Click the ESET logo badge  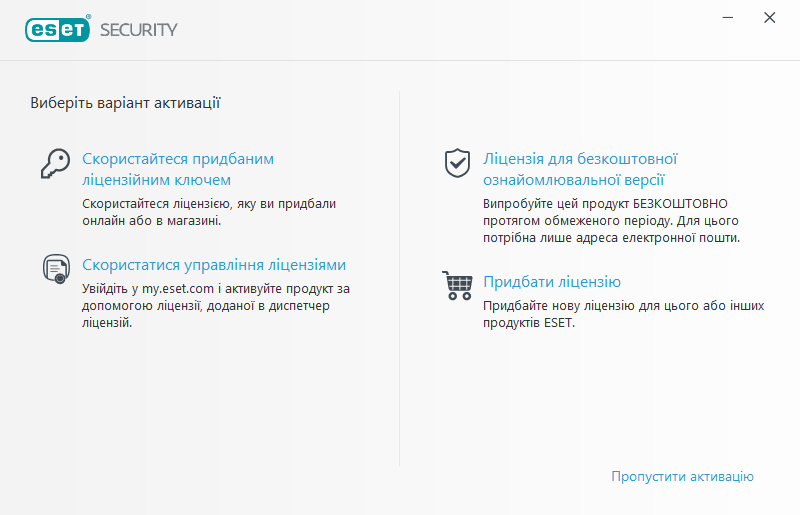point(57,29)
